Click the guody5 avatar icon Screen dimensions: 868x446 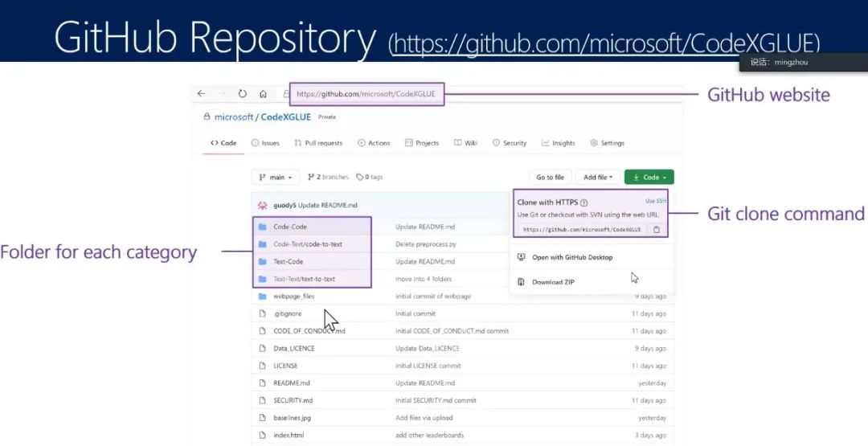click(262, 205)
